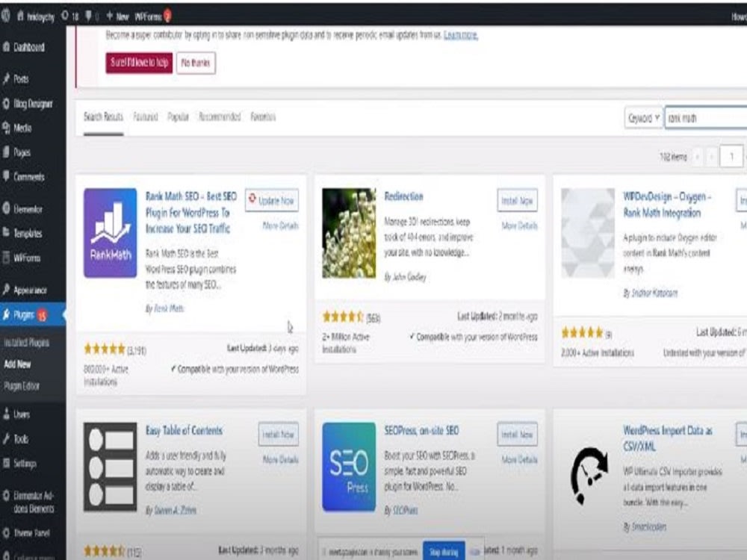Click the Media icon in sidebar
Viewport: 747px width, 560px height.
tap(6, 128)
